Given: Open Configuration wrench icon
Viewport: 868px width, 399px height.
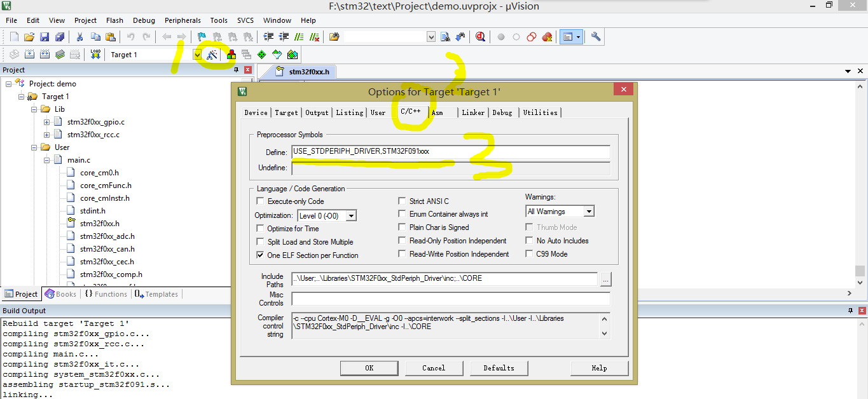Looking at the screenshot, I should click(x=596, y=37).
